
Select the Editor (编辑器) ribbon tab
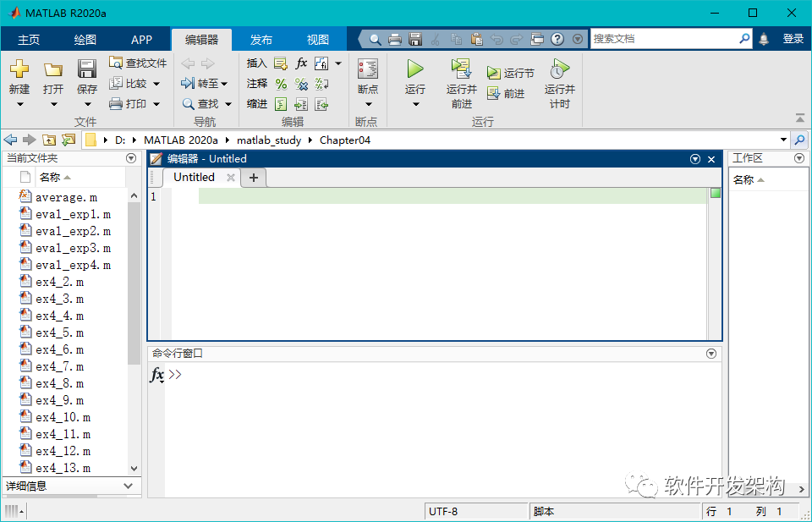(x=201, y=40)
